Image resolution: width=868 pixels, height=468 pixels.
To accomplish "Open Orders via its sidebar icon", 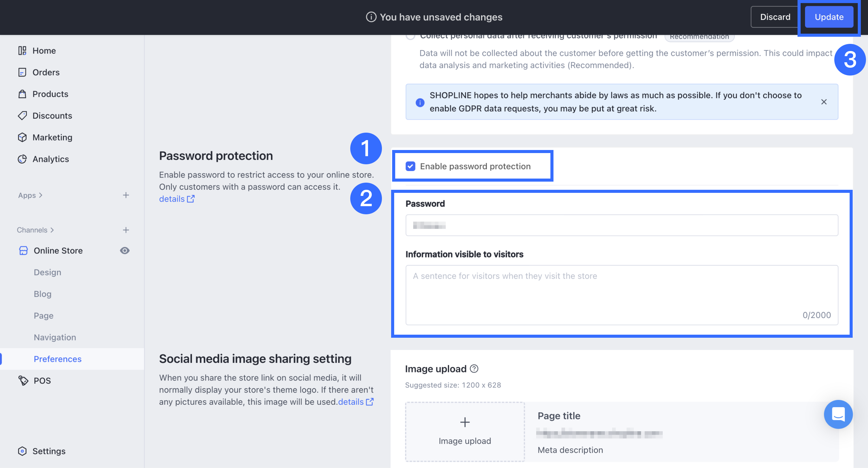I will (22, 72).
